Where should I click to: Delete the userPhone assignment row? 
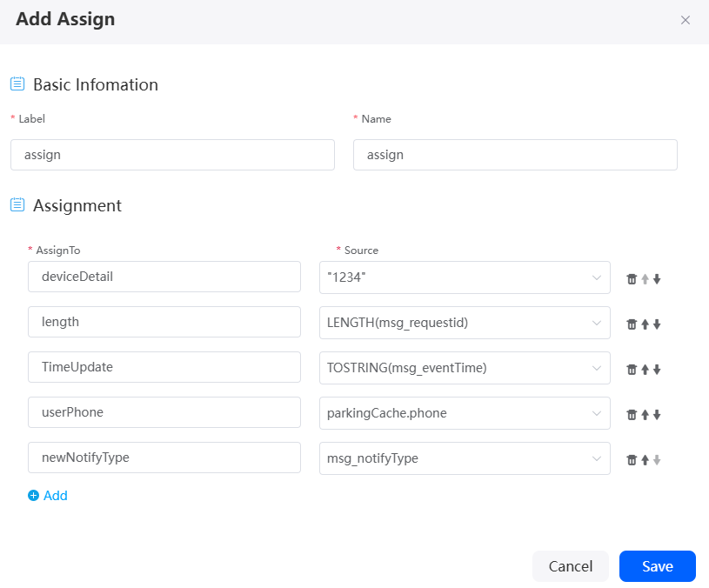(632, 415)
